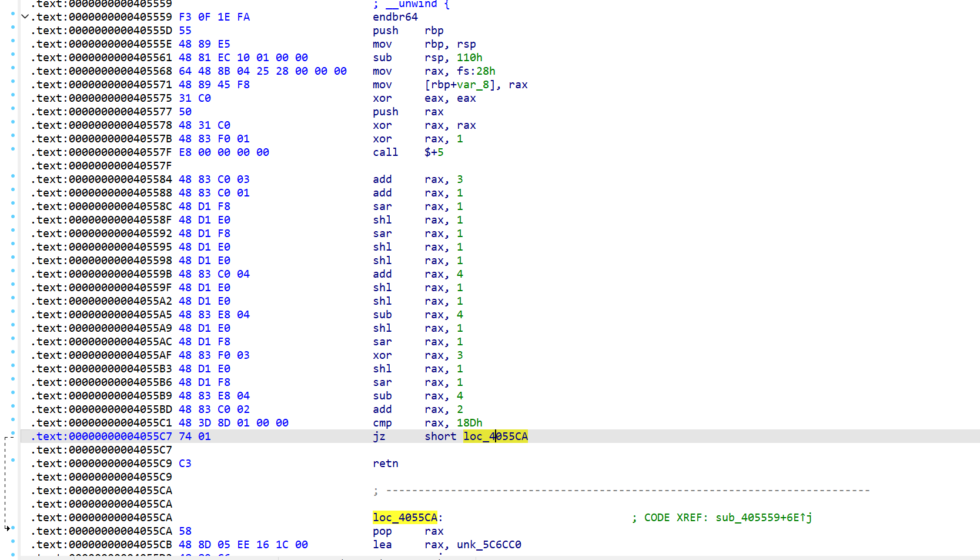Jump to the sub_405559+6E↑j cross reference

(764, 517)
